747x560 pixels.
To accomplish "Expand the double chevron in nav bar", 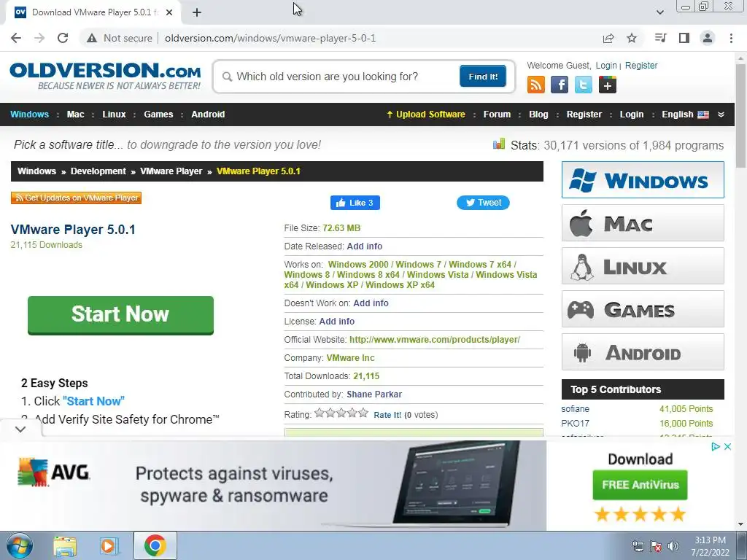I will coord(721,114).
